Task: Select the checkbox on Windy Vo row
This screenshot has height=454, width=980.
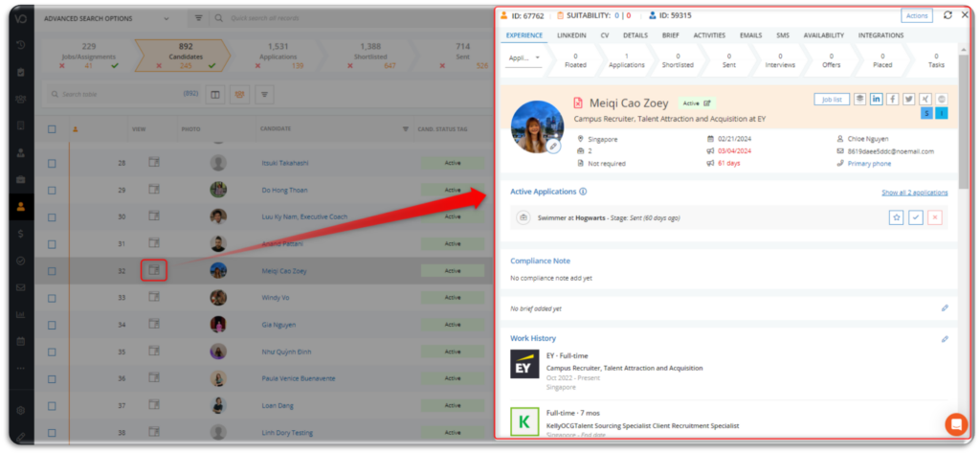Action: pos(52,298)
